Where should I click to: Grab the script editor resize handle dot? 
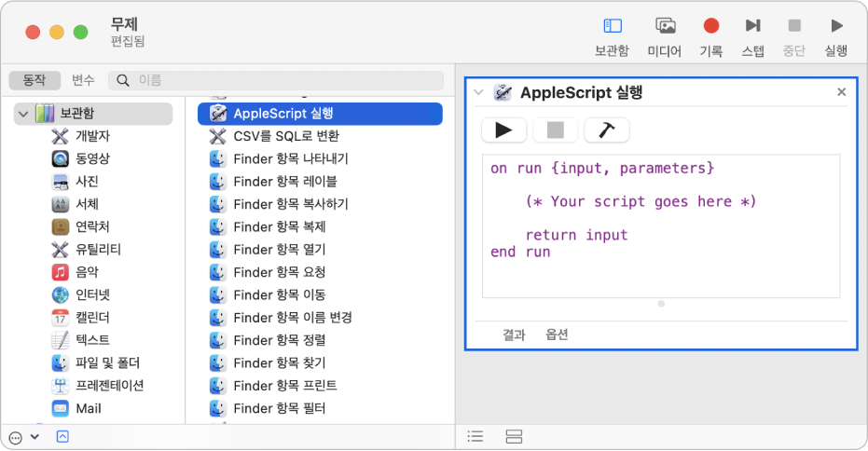click(x=661, y=304)
